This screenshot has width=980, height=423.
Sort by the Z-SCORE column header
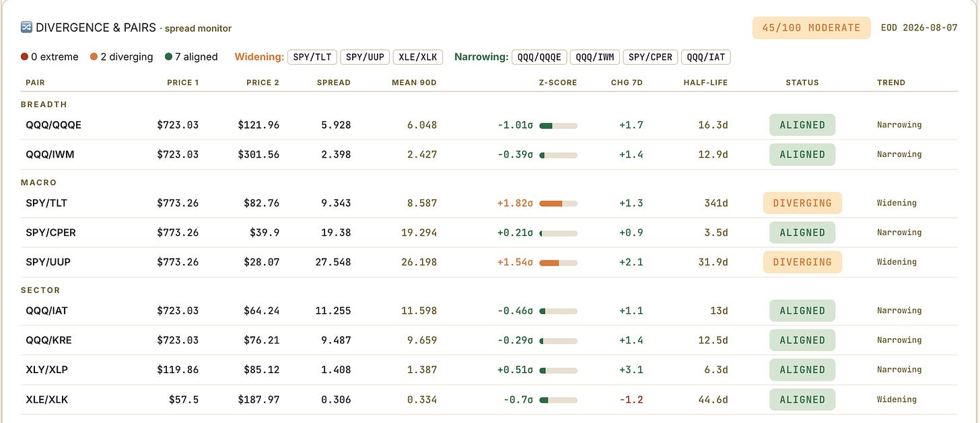pos(557,82)
